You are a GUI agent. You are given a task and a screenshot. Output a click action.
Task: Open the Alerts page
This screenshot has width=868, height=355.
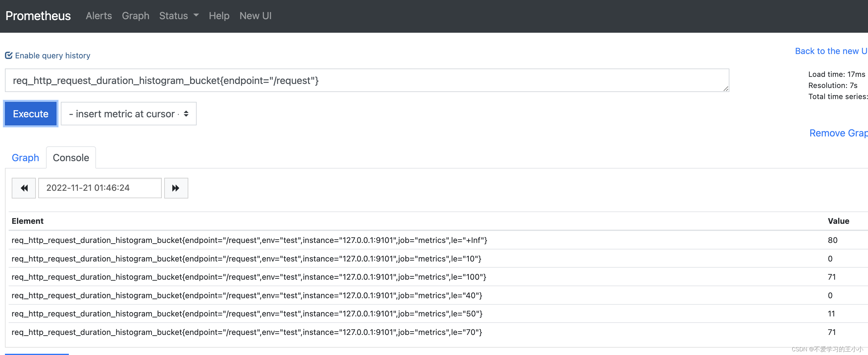click(99, 15)
